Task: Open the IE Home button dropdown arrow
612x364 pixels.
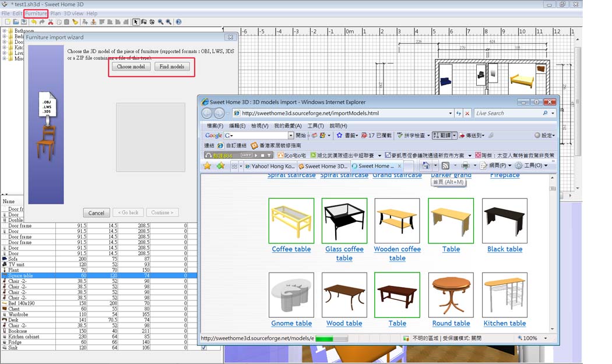Action: coord(435,165)
